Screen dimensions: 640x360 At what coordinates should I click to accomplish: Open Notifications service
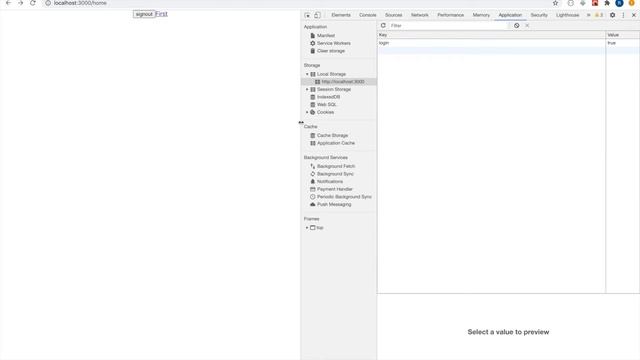pos(330,182)
